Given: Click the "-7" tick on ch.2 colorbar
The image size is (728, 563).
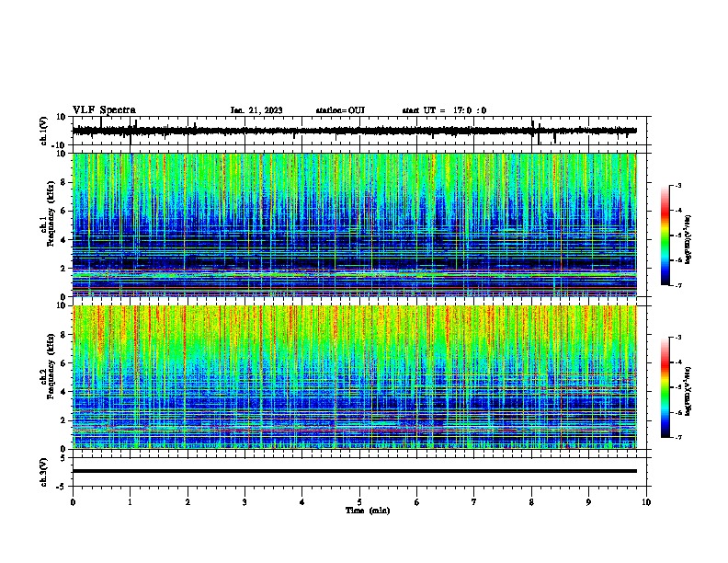Looking at the screenshot, I should pyautogui.click(x=678, y=437).
